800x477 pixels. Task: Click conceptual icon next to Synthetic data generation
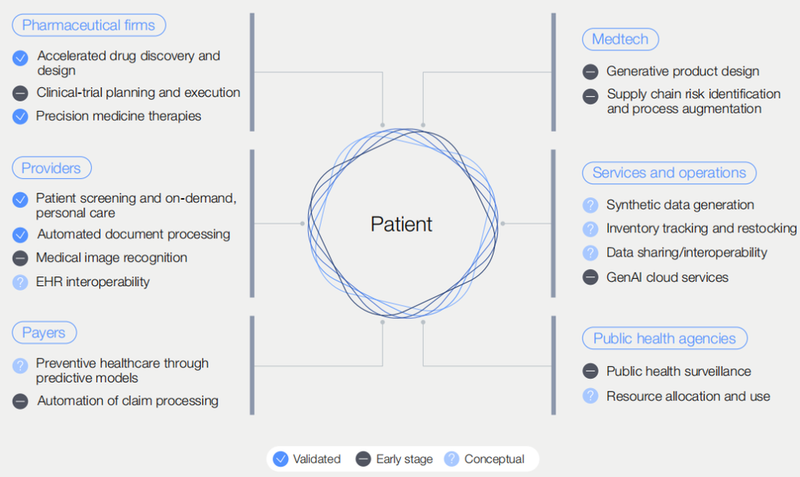click(x=590, y=205)
